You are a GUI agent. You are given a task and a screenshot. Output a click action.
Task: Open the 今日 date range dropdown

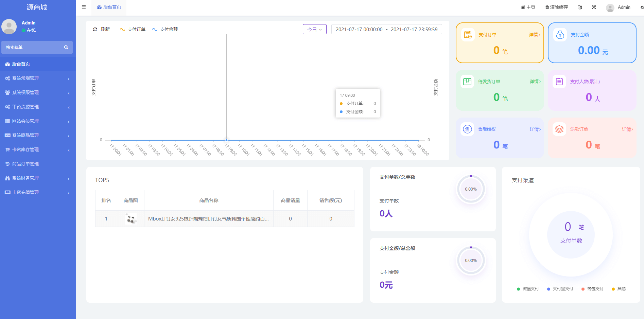point(314,30)
